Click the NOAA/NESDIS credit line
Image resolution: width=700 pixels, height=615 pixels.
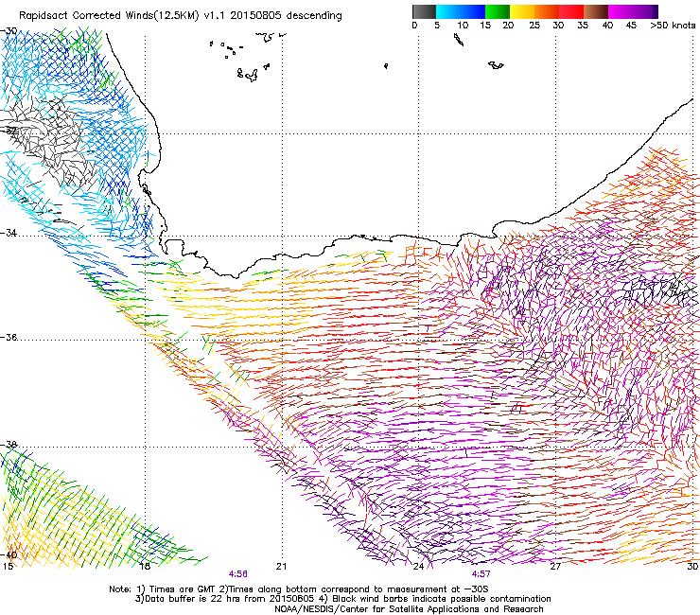pyautogui.click(x=409, y=609)
